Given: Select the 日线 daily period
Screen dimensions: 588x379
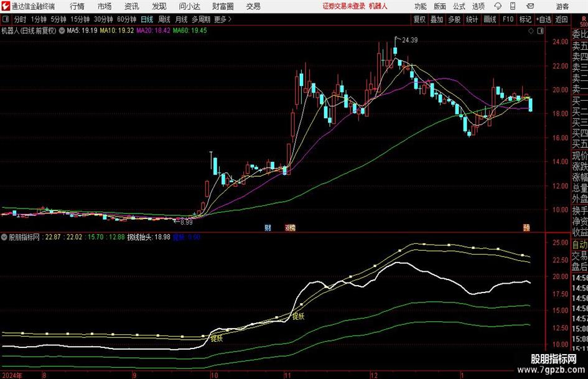Looking at the screenshot, I should pyautogui.click(x=147, y=19).
